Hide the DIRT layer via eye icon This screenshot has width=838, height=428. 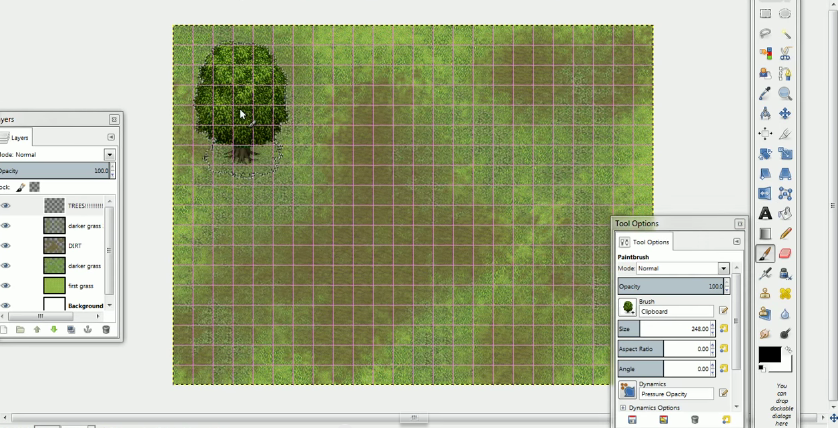point(5,246)
